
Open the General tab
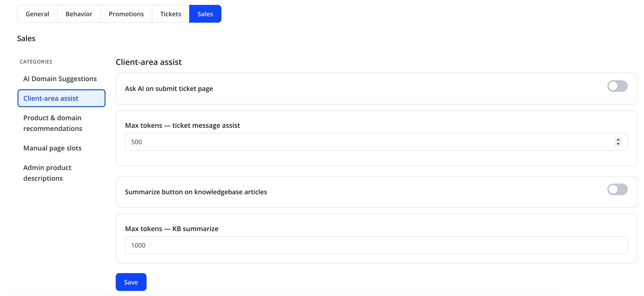[37, 14]
